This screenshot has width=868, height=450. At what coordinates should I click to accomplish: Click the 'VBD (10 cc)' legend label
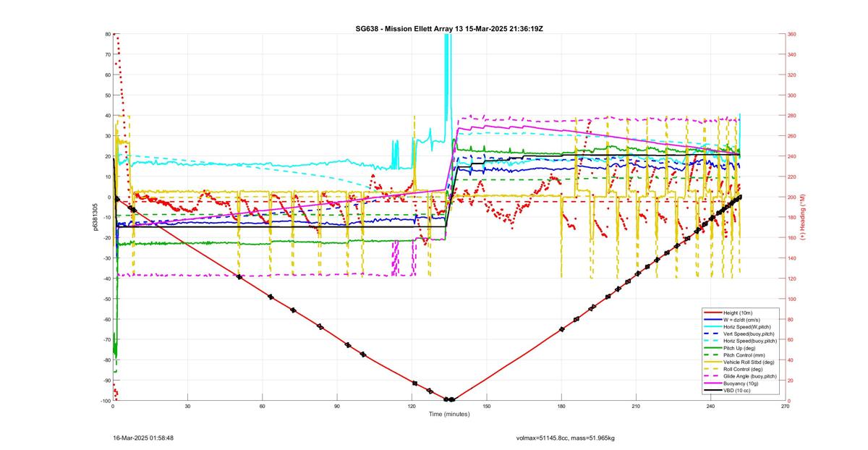pos(738,390)
